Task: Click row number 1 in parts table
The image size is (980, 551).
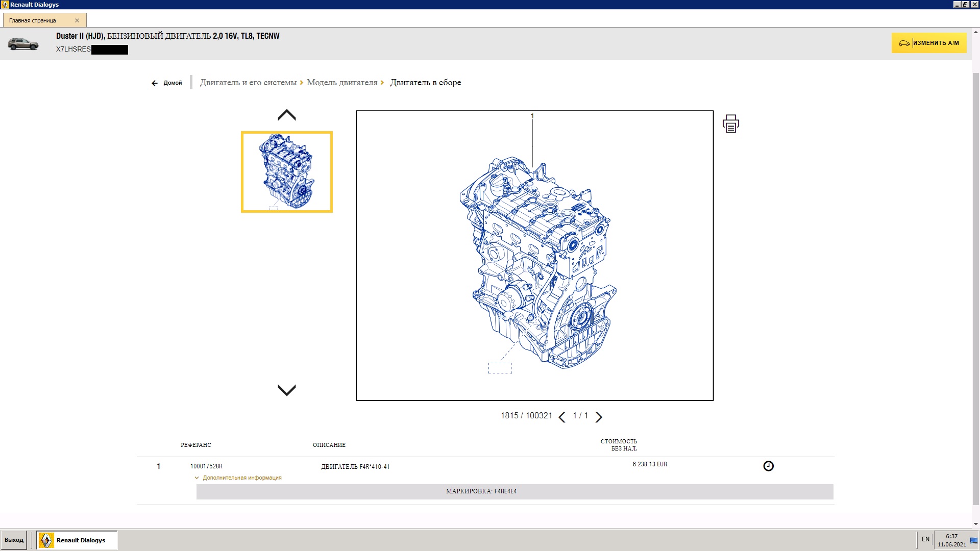Action: (x=159, y=466)
